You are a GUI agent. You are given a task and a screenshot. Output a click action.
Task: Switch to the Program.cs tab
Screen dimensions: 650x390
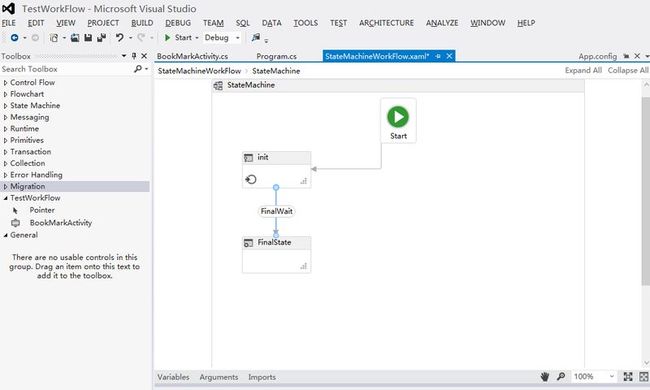(276, 56)
